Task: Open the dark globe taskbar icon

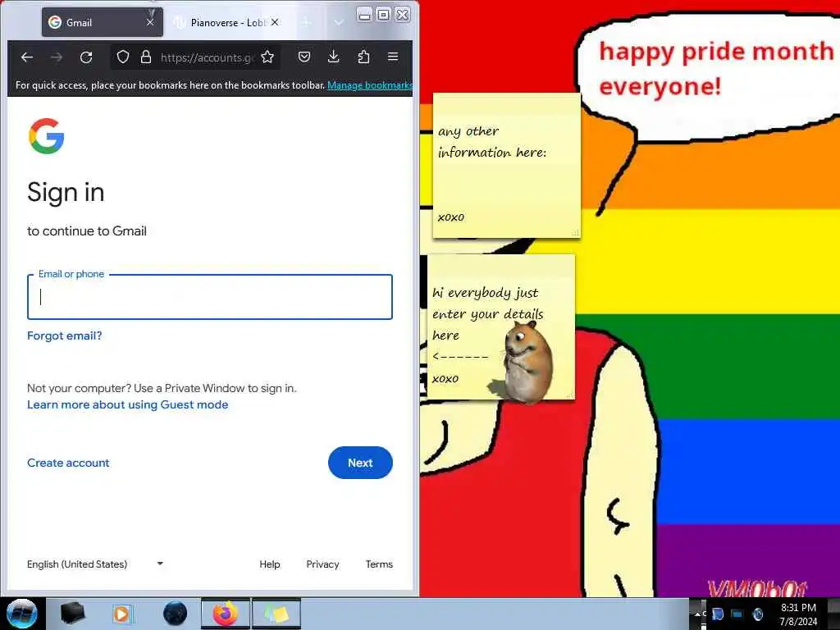Action: coord(176,614)
